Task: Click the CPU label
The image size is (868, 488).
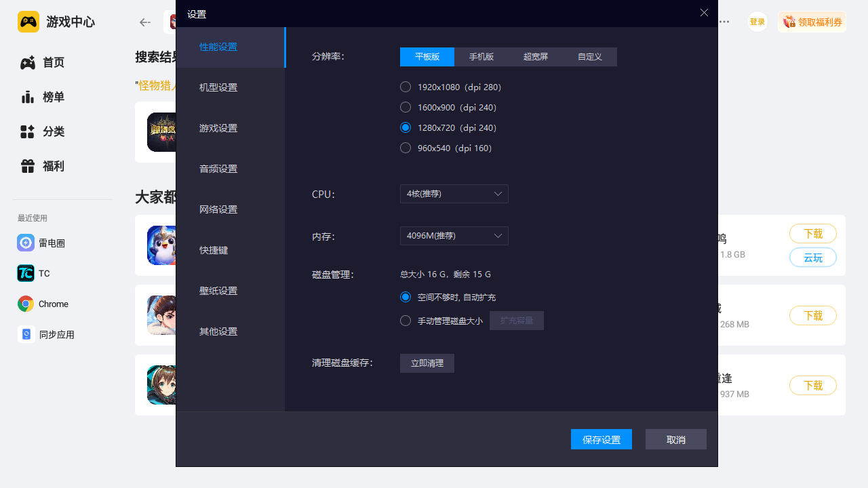Action: pos(323,195)
